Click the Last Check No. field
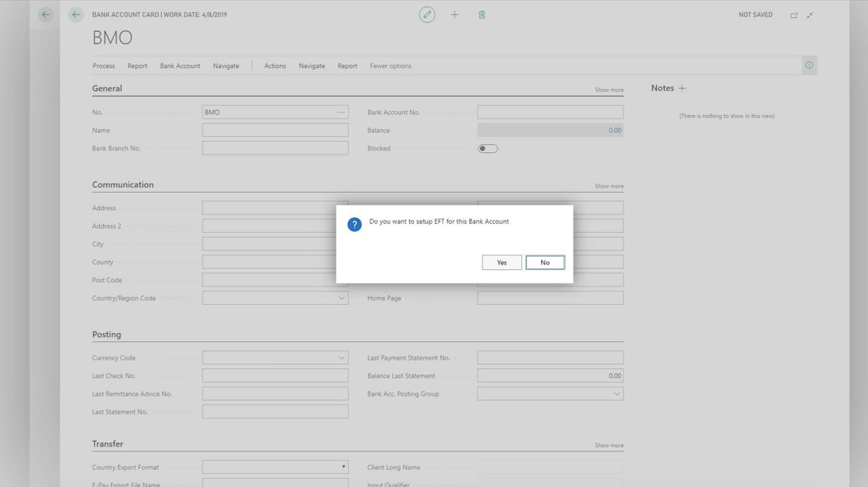The width and height of the screenshot is (868, 487). pyautogui.click(x=275, y=376)
